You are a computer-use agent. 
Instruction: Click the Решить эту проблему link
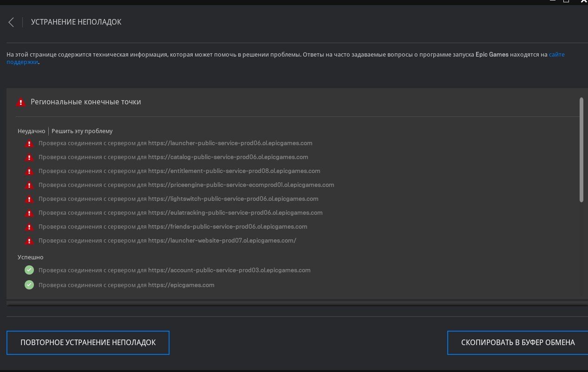[82, 131]
